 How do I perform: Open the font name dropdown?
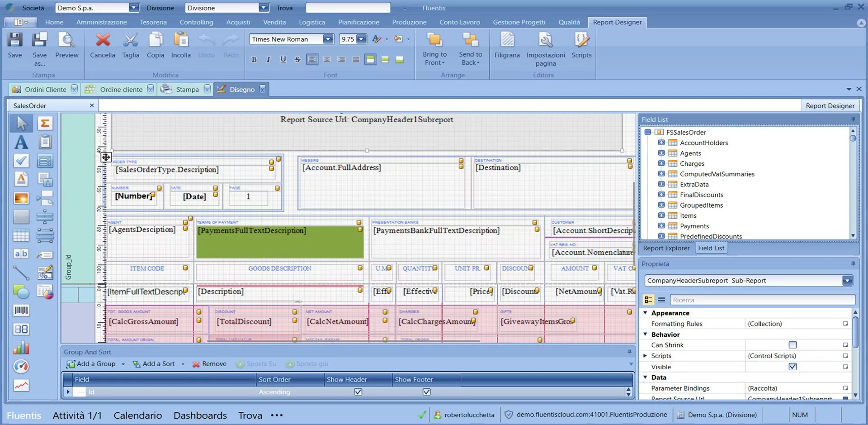click(x=328, y=39)
